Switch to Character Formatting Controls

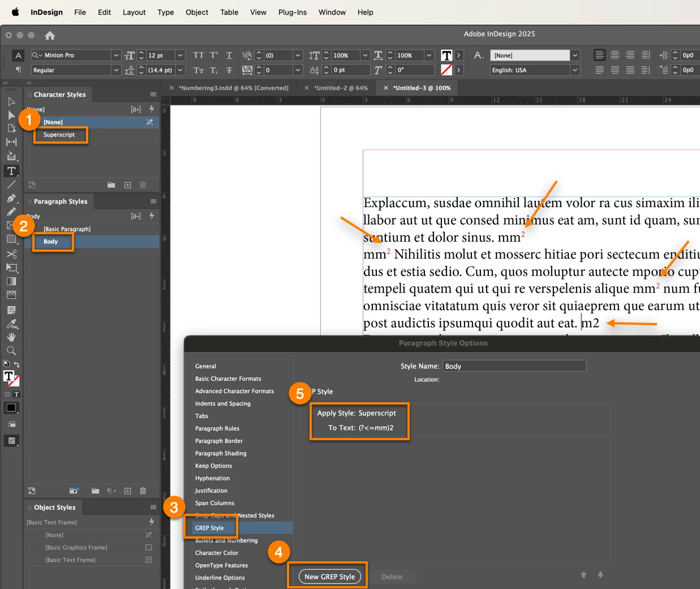pos(19,55)
